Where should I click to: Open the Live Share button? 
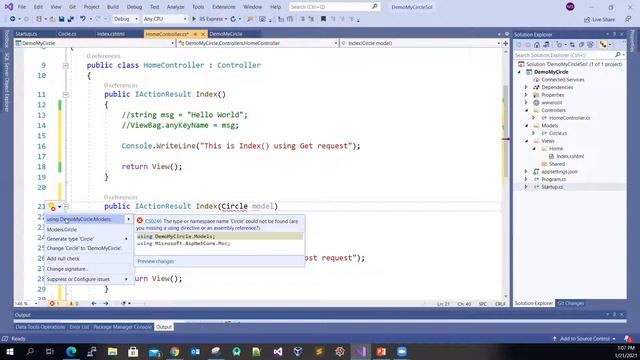tap(599, 19)
